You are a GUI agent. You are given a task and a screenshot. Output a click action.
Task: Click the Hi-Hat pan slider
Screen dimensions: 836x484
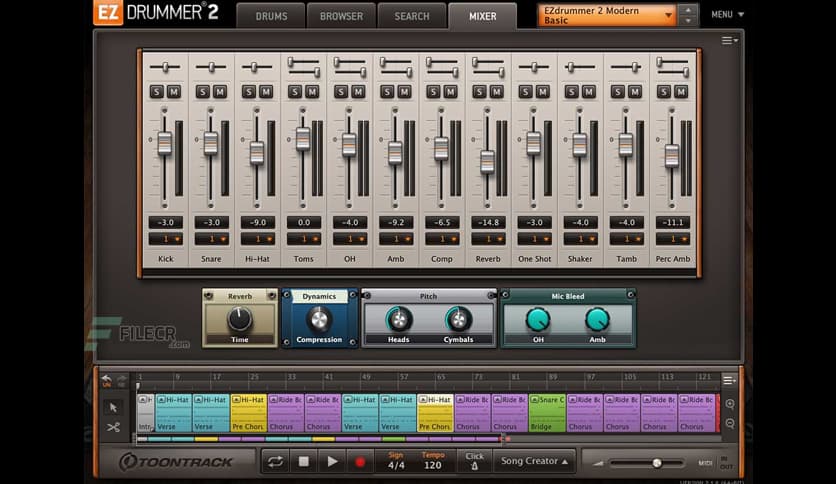click(257, 67)
